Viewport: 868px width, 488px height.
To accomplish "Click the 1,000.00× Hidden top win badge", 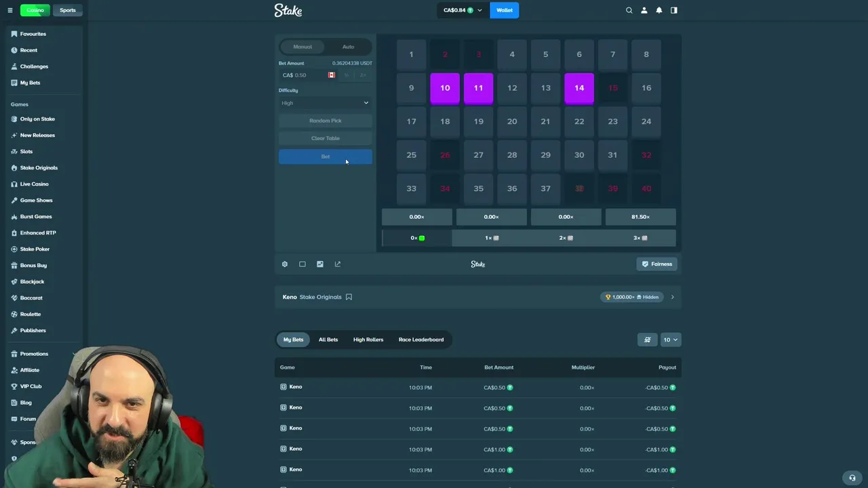I will tap(631, 297).
